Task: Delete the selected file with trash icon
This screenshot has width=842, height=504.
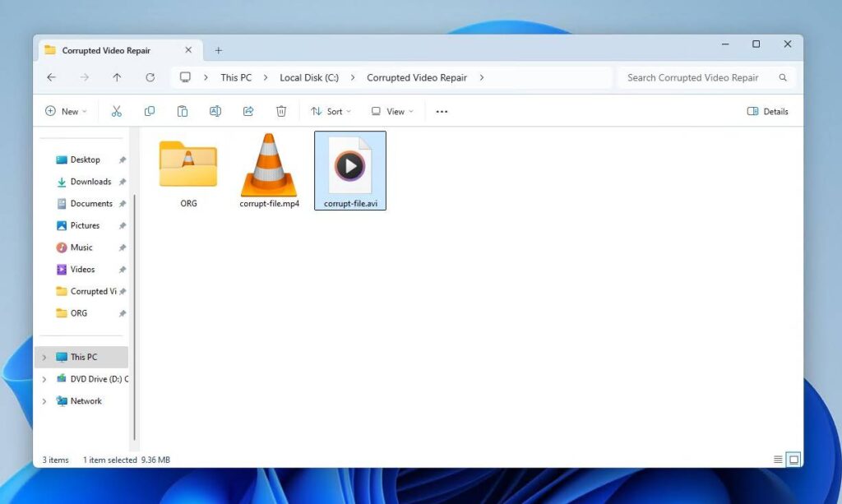Action: coord(281,111)
